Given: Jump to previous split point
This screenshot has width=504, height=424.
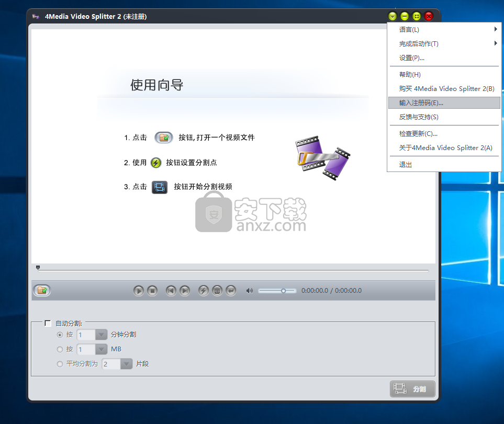Looking at the screenshot, I should click(x=171, y=291).
